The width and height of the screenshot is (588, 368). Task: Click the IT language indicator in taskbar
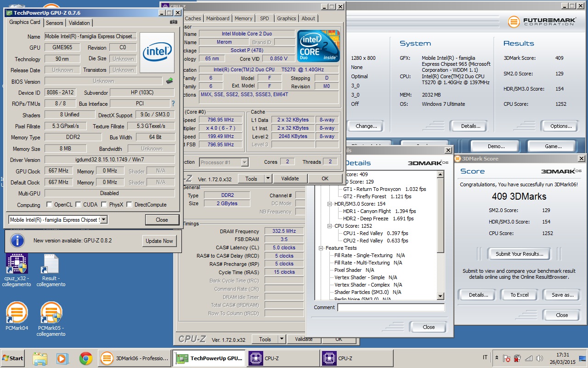click(485, 357)
